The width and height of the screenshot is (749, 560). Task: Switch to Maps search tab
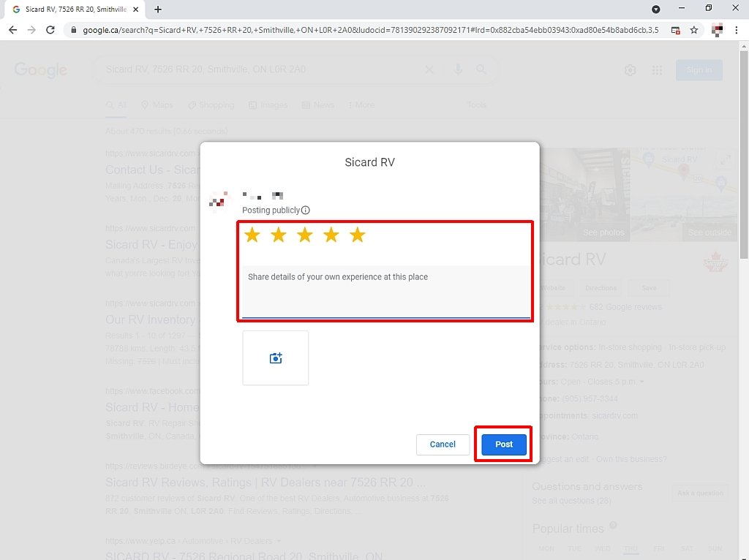point(157,105)
